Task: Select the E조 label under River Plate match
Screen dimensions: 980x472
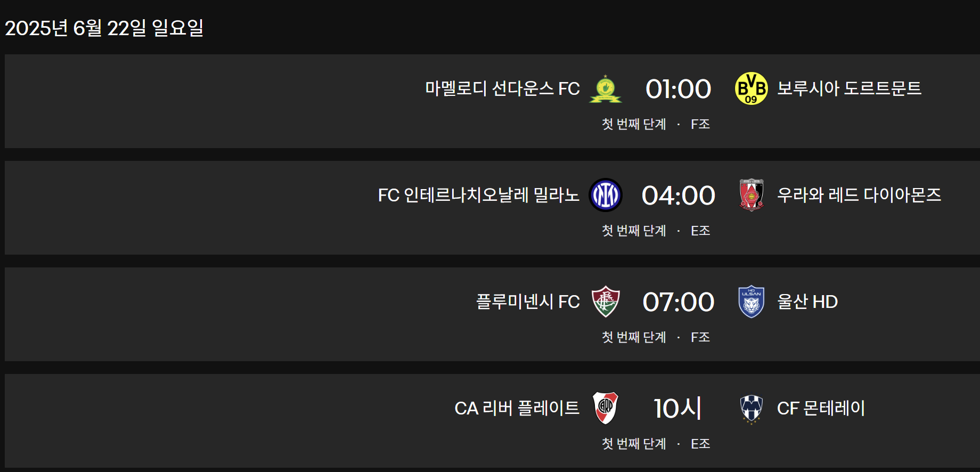Action: (700, 444)
